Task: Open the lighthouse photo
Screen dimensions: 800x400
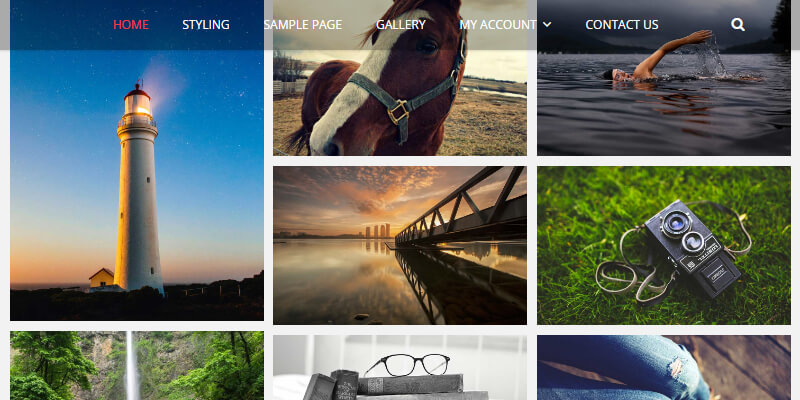Action: 137,160
